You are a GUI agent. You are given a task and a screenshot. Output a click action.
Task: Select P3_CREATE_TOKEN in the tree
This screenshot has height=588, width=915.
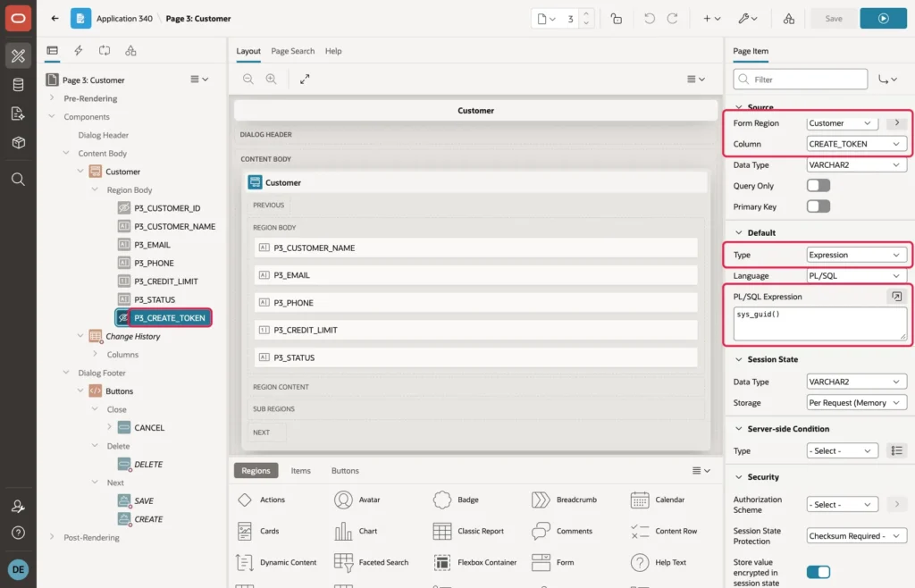pos(169,318)
